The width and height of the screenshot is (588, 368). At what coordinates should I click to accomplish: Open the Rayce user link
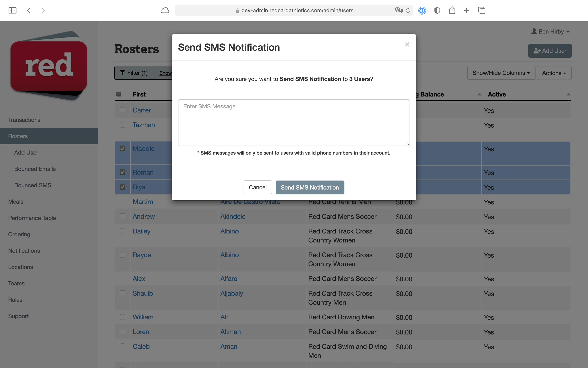142,255
